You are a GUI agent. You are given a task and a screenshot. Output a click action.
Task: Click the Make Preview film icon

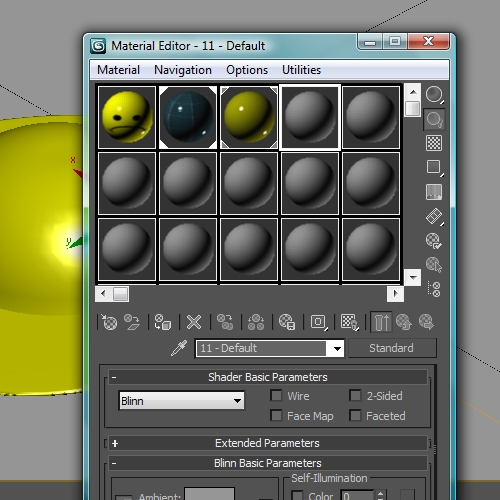tap(434, 217)
